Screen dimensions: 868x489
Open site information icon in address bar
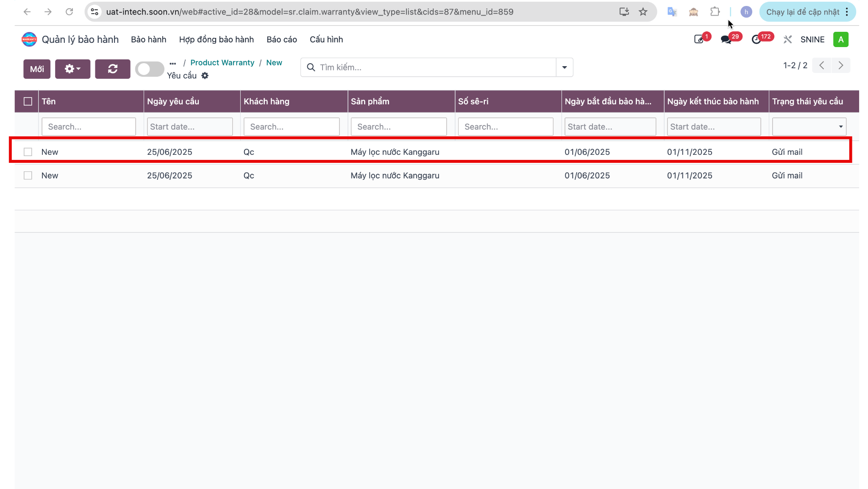[95, 12]
